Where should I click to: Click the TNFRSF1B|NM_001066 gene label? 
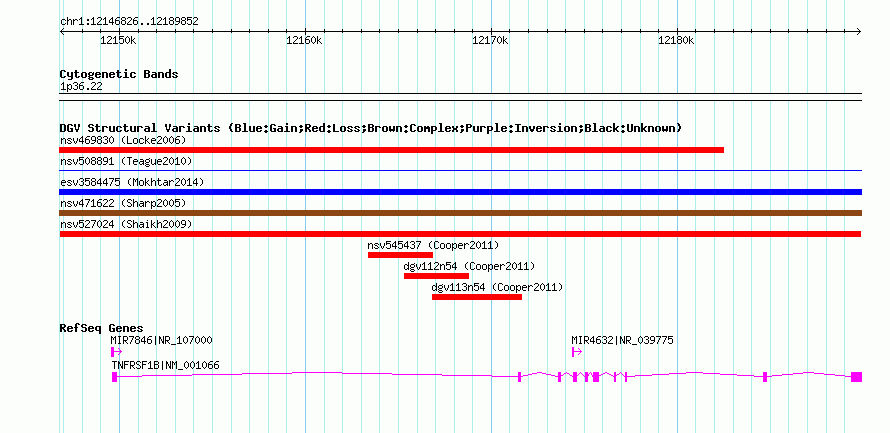pos(166,365)
